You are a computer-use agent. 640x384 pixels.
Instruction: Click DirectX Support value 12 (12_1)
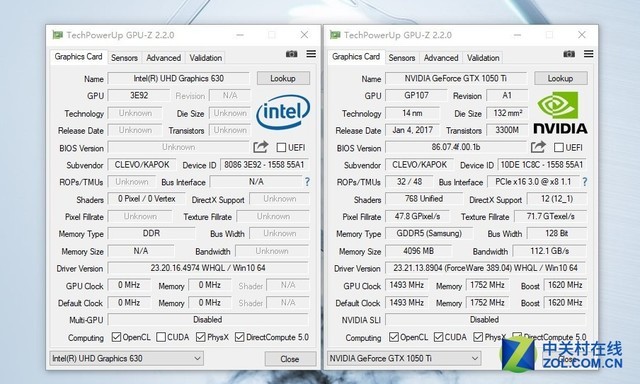pyautogui.click(x=557, y=199)
